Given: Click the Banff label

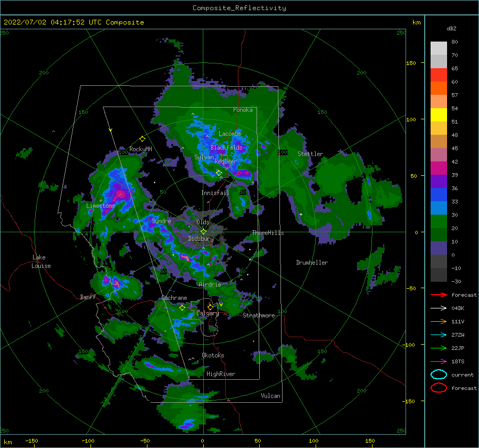Looking at the screenshot, I should pyautogui.click(x=88, y=297).
